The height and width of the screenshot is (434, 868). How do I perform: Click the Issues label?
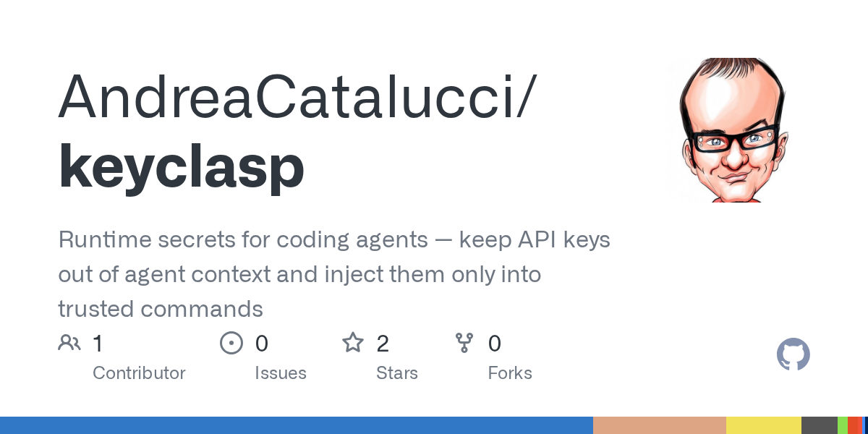tap(281, 373)
